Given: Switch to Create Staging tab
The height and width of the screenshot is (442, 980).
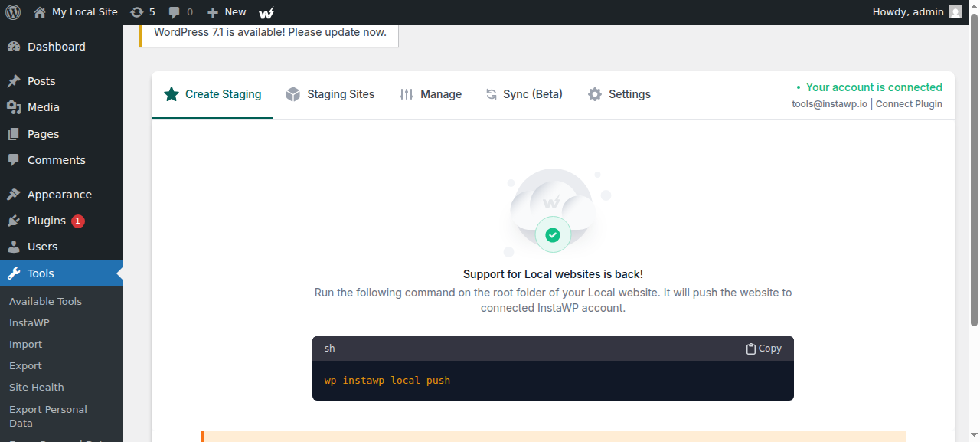Looking at the screenshot, I should 212,94.
